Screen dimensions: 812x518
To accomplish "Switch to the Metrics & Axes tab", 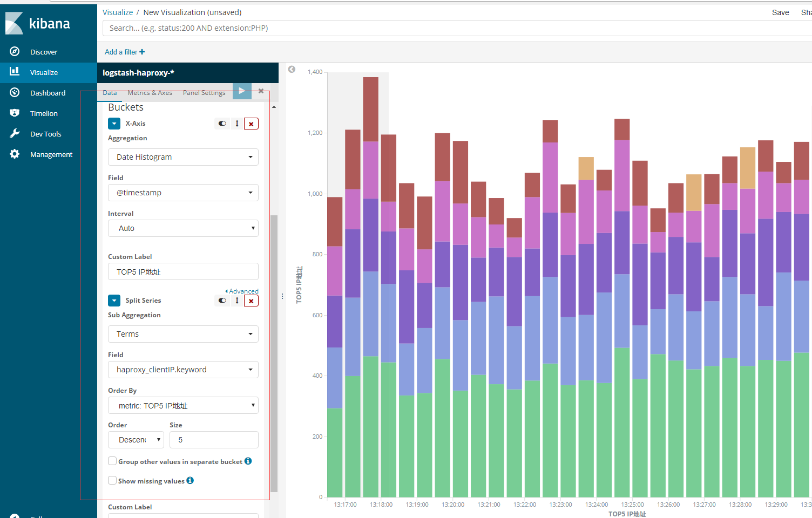I will coord(150,93).
